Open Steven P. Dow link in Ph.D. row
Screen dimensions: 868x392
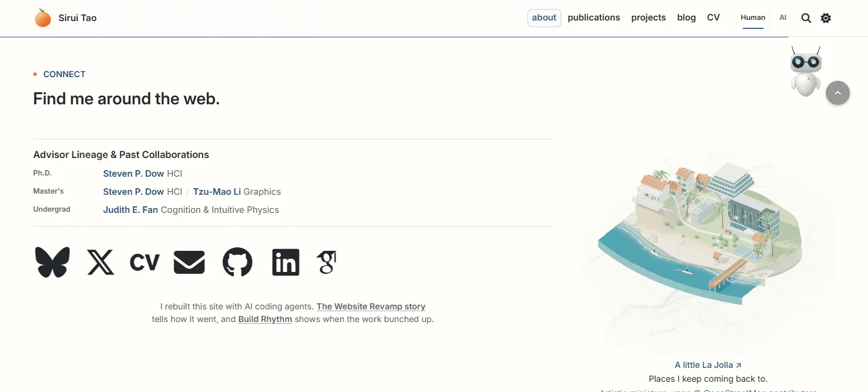[133, 174]
